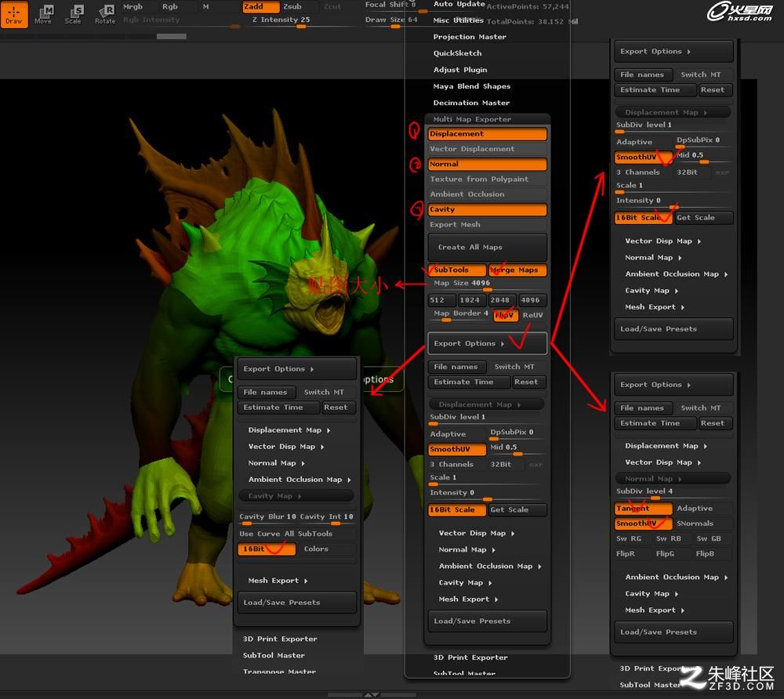Toggle the FlipB channel option

(x=713, y=553)
